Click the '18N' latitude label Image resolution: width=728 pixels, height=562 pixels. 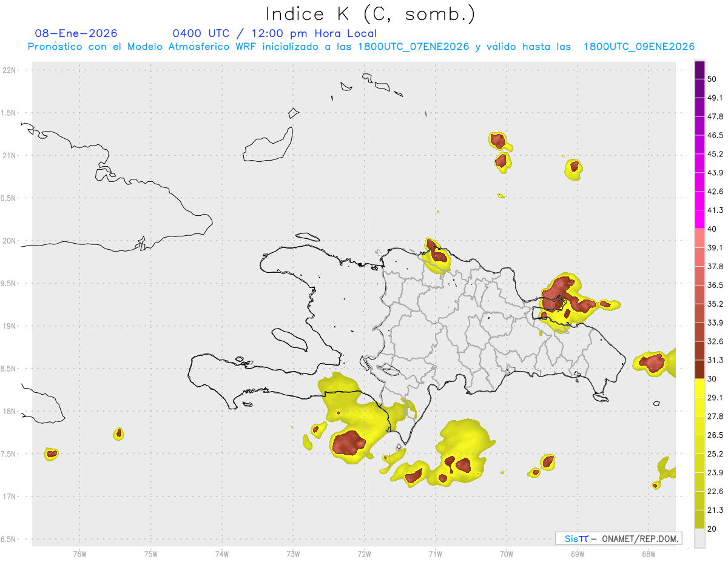pos(10,411)
